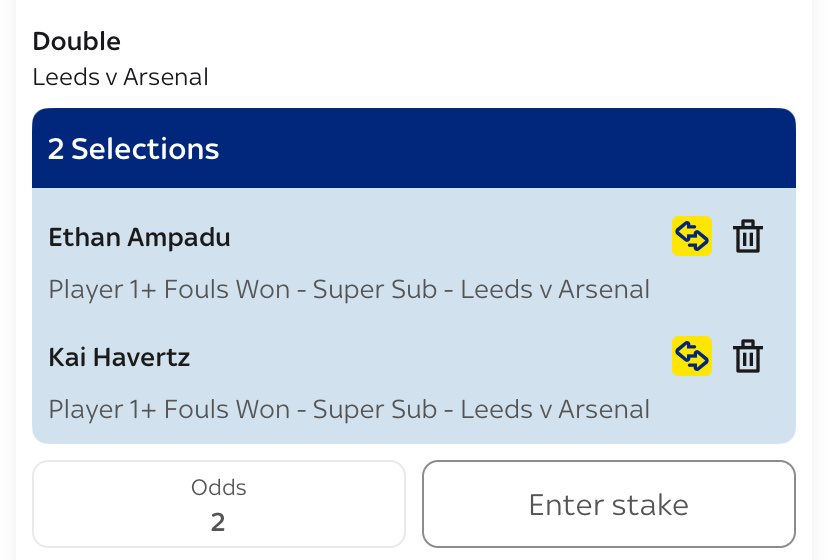This screenshot has height=560, width=828.
Task: Click Ethan Ampadu's market description line
Action: point(349,290)
